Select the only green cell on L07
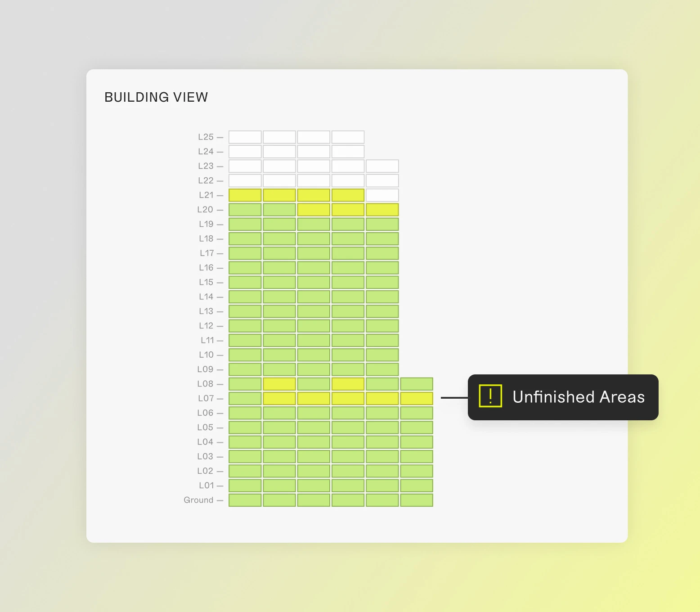The image size is (700, 612). pos(245,398)
